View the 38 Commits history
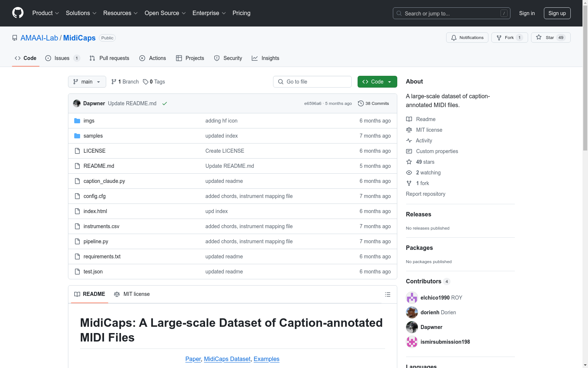The height and width of the screenshot is (368, 588). tap(373, 103)
